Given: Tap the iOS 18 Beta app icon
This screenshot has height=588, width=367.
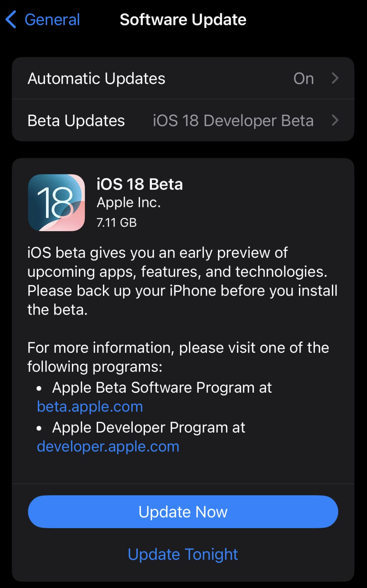Looking at the screenshot, I should point(56,203).
